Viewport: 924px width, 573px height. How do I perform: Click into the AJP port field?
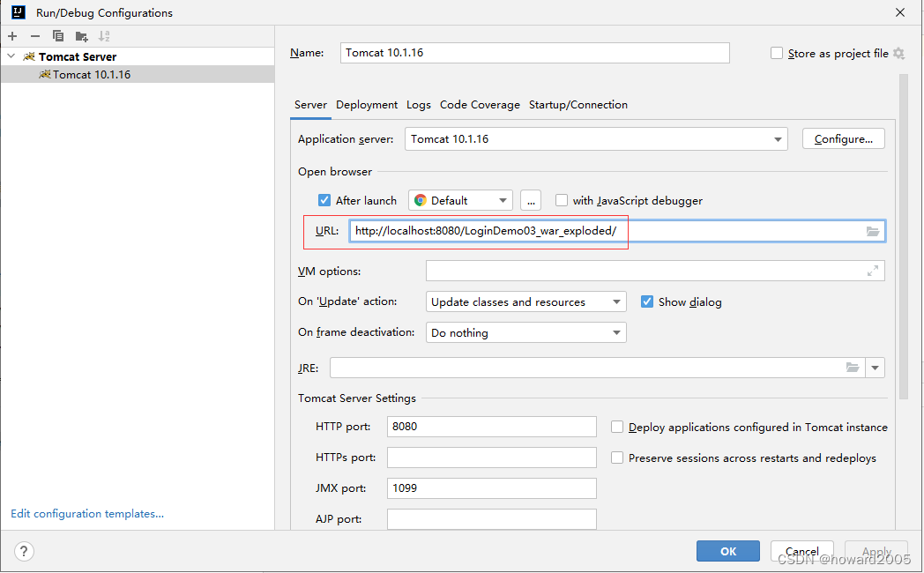tap(491, 519)
